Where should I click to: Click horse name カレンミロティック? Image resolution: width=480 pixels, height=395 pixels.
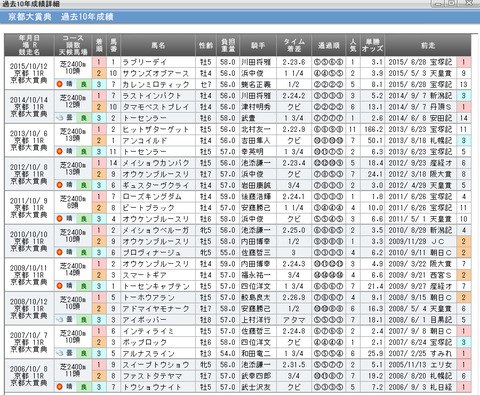156,84
